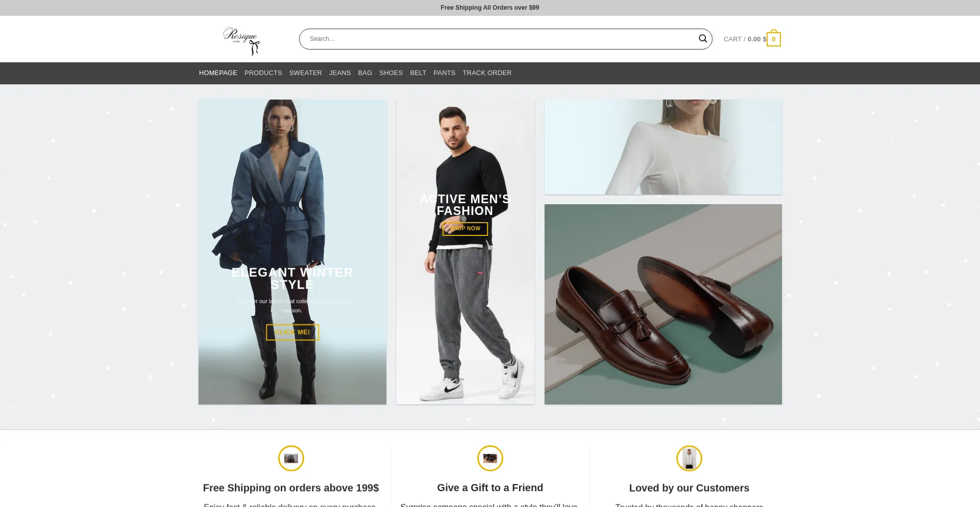This screenshot has width=980, height=507.
Task: Select the Bag category
Action: [365, 73]
